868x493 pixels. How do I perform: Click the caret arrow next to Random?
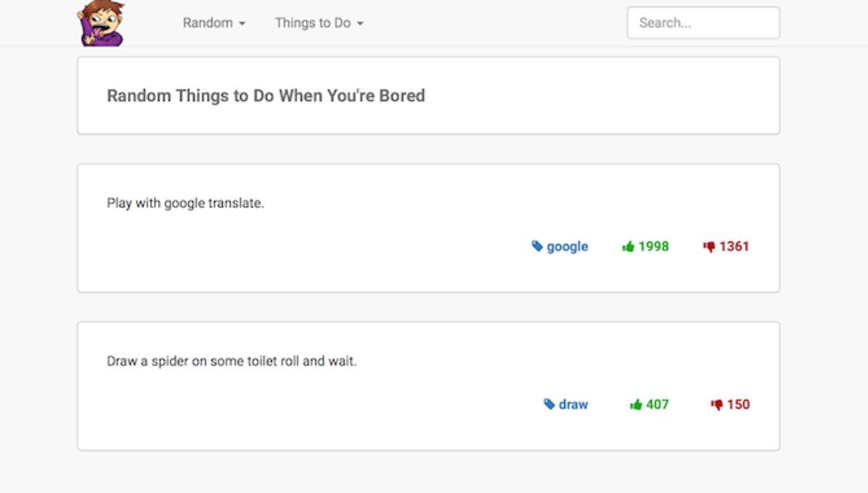coord(242,24)
